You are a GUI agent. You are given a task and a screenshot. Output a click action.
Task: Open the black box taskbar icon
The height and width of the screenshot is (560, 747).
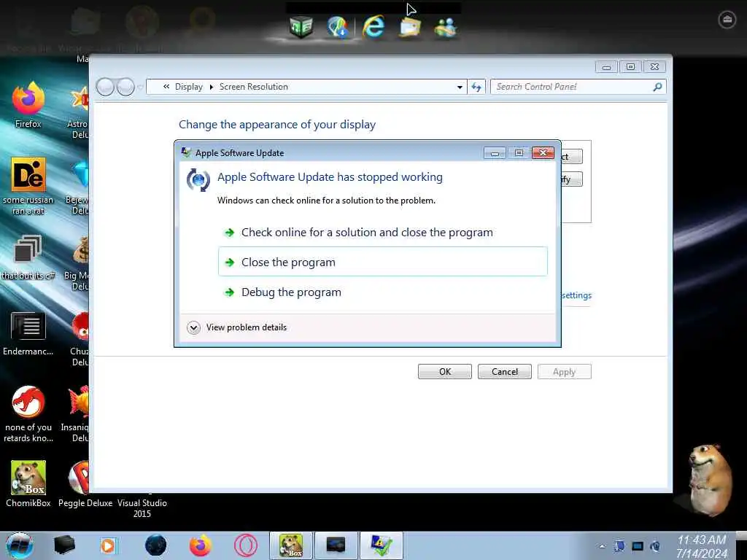(64, 545)
